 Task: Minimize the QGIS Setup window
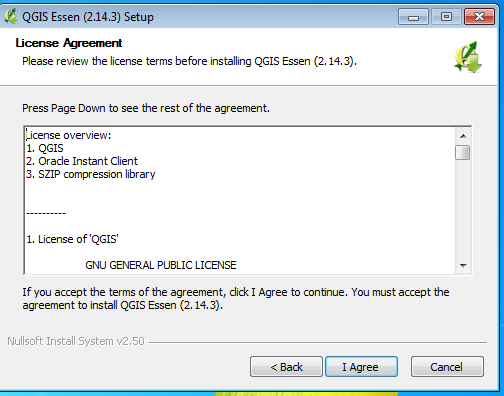pos(413,17)
